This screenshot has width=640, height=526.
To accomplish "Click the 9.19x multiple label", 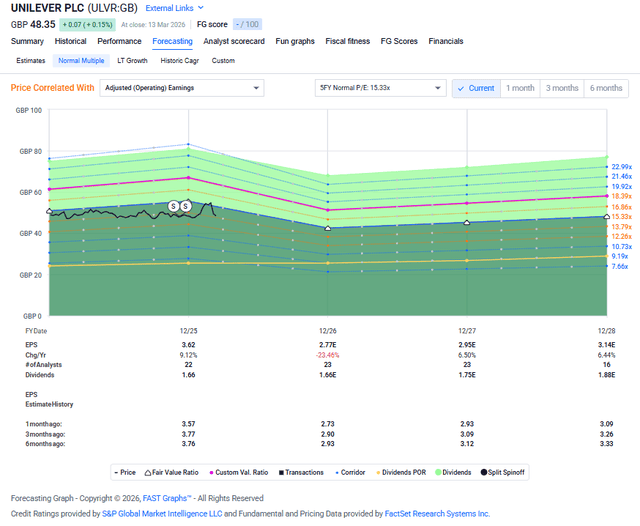I will tap(620, 256).
